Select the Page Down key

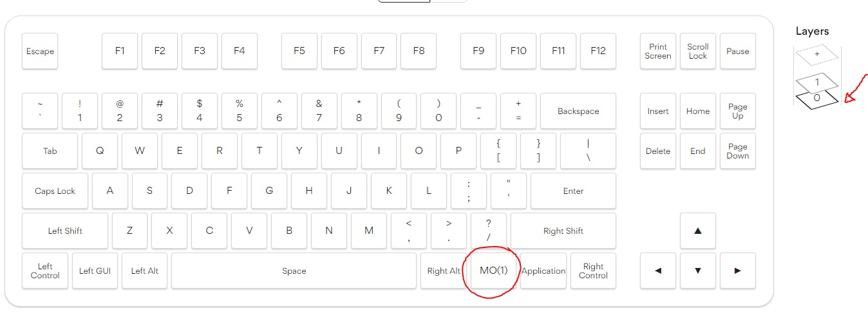tap(737, 151)
